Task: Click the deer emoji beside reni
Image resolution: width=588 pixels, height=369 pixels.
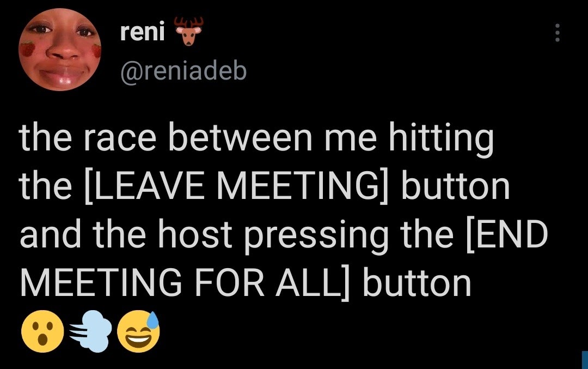Action: click(187, 32)
